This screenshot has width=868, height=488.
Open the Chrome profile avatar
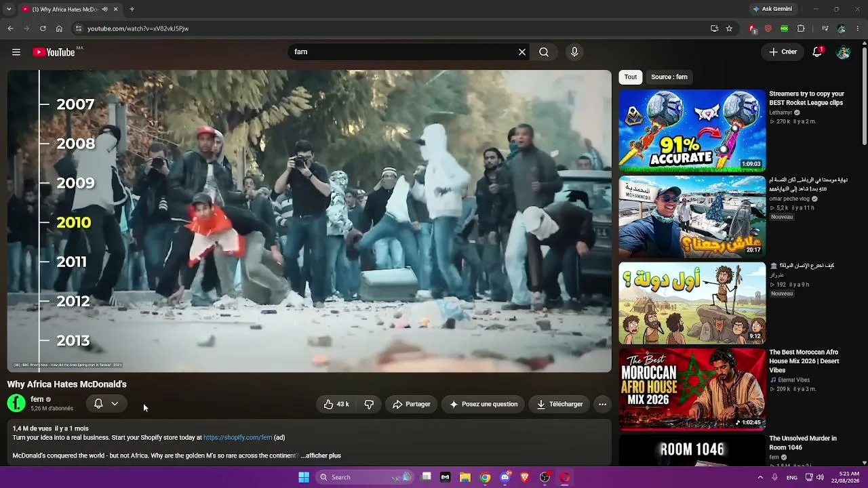coord(842,28)
